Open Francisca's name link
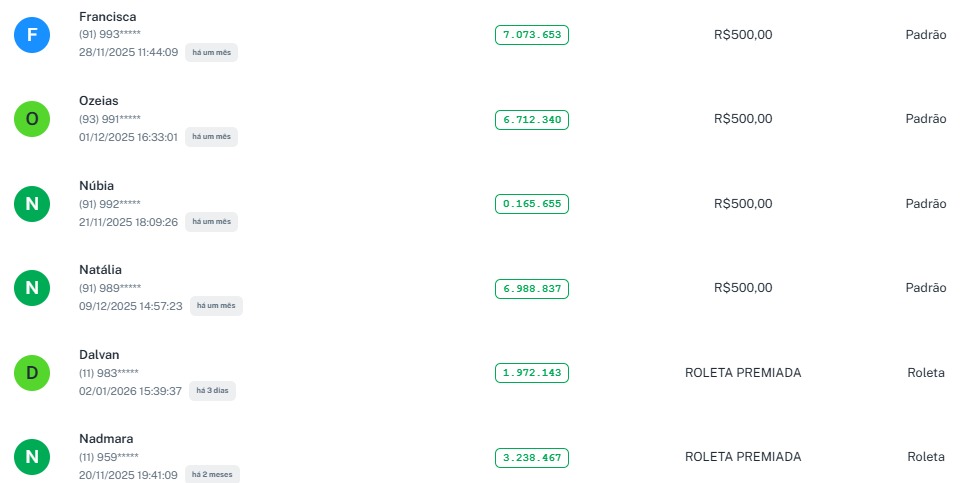Viewport: 971px width, 483px height. (107, 17)
